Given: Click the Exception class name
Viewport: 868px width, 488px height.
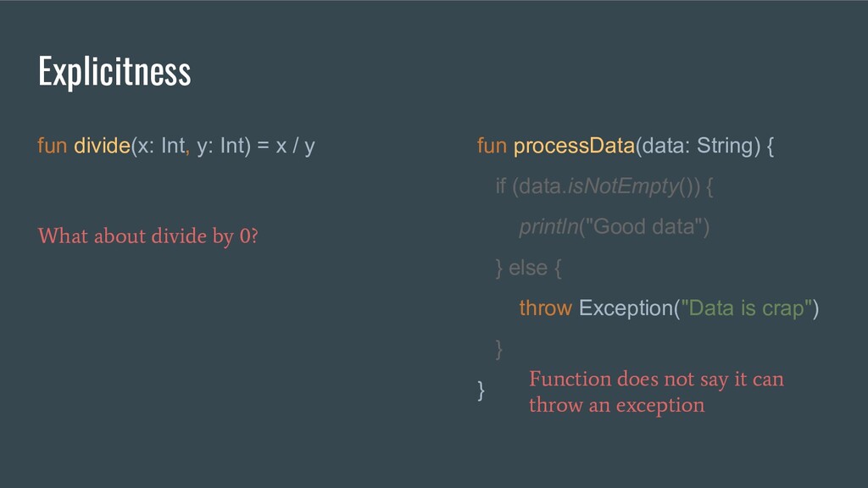Looking at the screenshot, I should (x=626, y=308).
